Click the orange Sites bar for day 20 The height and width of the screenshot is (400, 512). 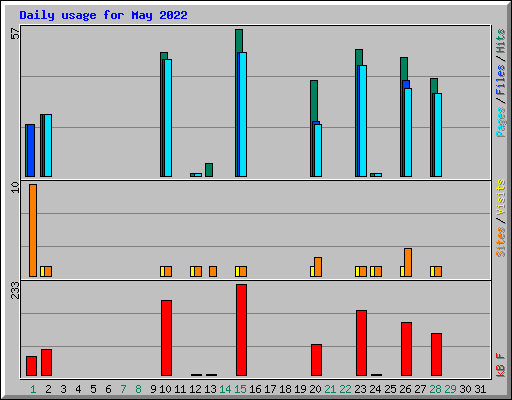[318, 267]
